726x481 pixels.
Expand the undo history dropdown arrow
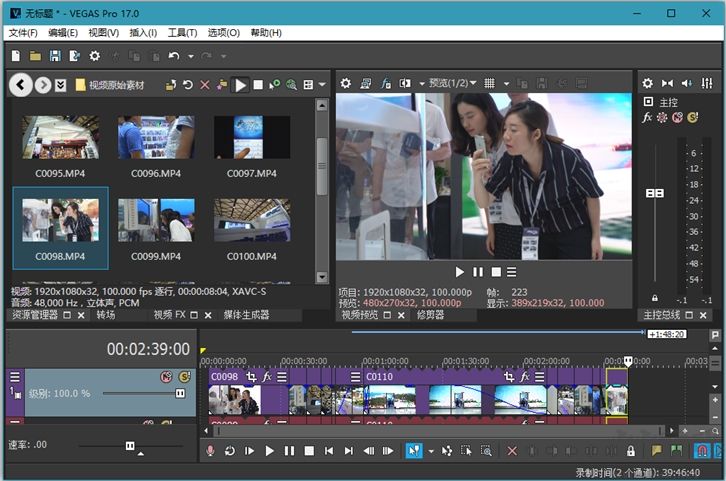pyautogui.click(x=189, y=56)
